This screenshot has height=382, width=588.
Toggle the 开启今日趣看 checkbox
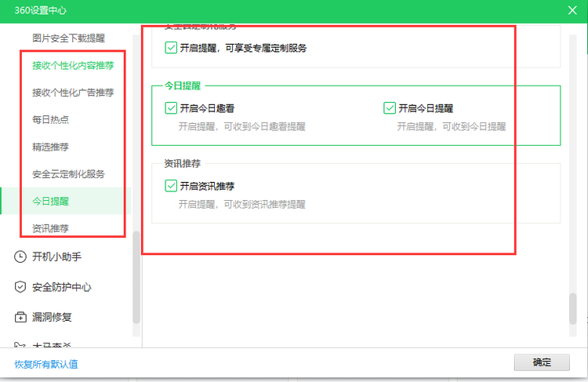click(x=171, y=108)
